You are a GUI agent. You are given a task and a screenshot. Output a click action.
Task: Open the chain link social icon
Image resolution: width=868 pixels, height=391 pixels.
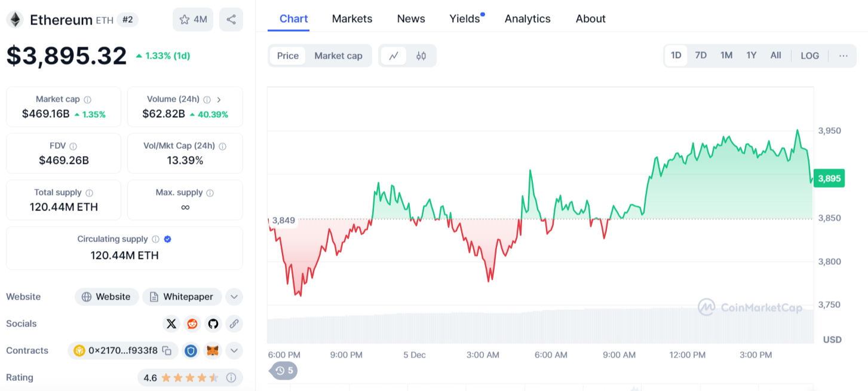tap(234, 324)
